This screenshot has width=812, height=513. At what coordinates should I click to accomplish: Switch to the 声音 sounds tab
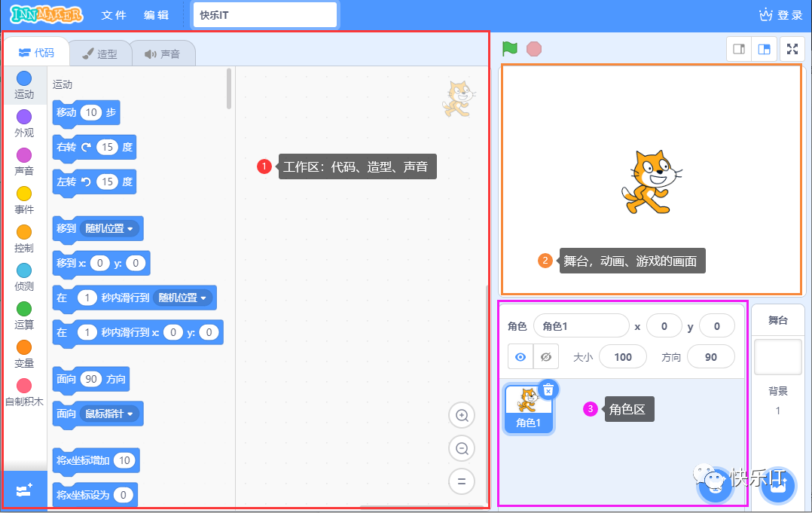click(163, 53)
